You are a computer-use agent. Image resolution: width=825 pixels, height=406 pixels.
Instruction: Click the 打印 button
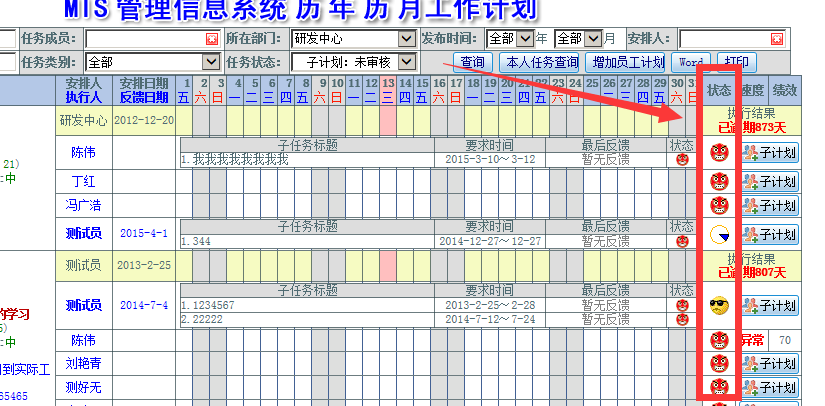pos(737,62)
